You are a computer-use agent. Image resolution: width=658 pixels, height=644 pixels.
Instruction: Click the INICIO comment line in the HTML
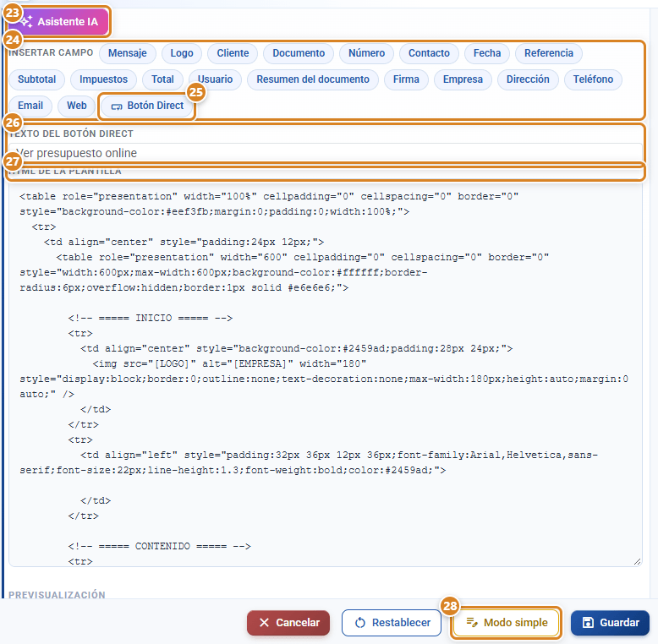pos(151,318)
